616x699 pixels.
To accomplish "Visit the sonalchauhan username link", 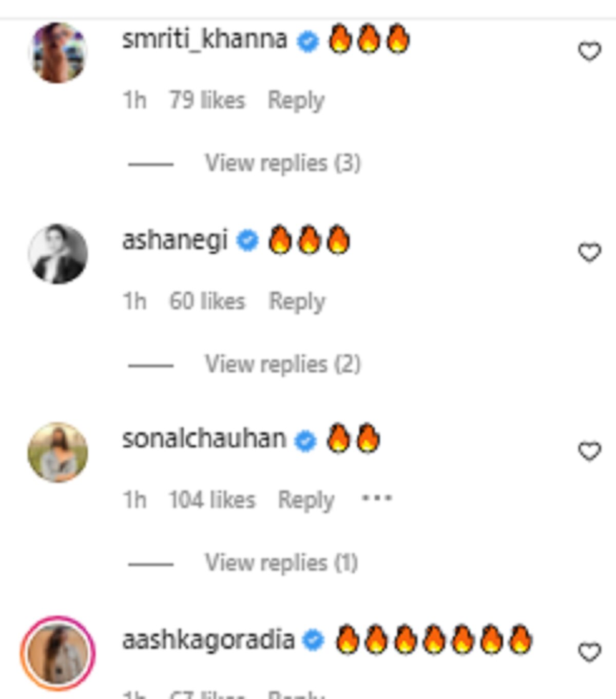I will tap(204, 439).
